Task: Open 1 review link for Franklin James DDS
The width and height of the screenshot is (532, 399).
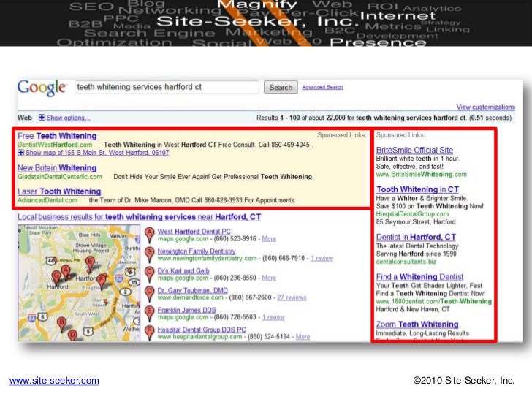Action: click(273, 317)
